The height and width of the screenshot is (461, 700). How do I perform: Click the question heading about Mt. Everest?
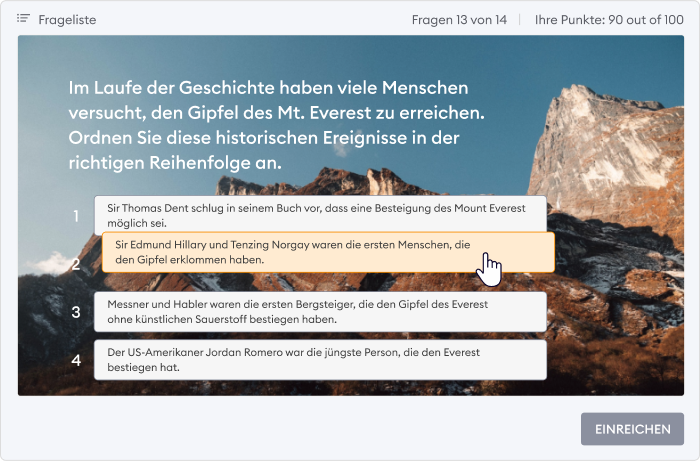(277, 125)
